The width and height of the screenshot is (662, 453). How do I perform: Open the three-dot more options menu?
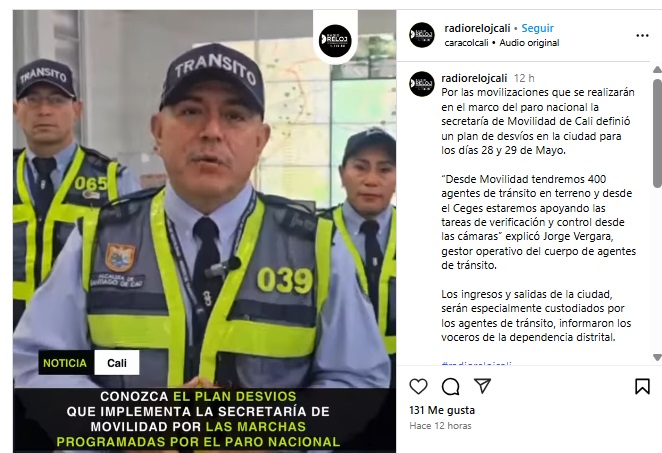point(642,35)
